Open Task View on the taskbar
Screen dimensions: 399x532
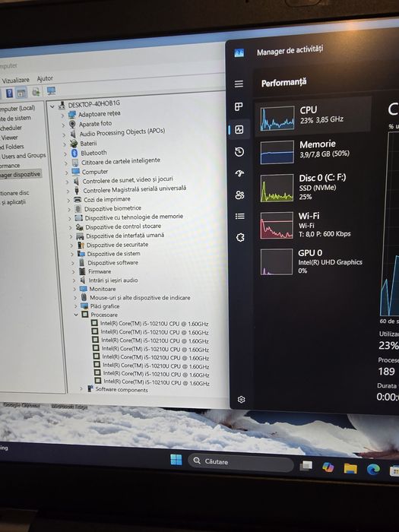(x=306, y=465)
